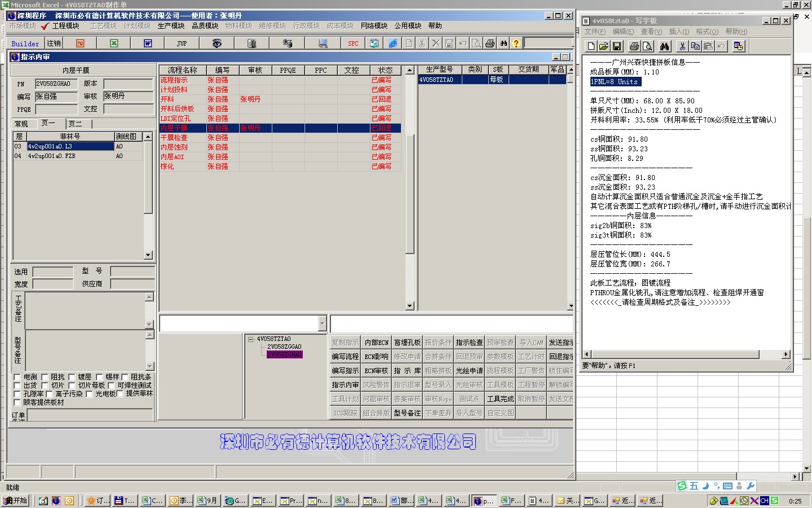Click the 工具完成 button
The image size is (812, 508).
(x=500, y=399)
